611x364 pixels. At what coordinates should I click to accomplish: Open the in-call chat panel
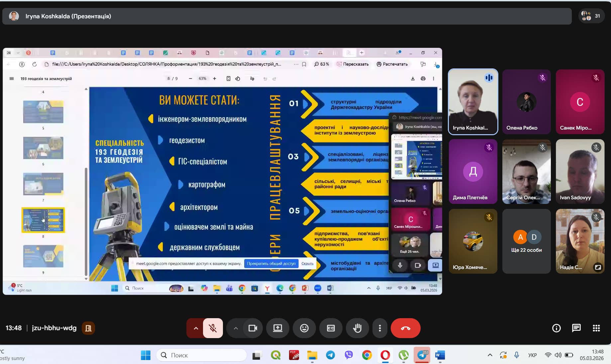click(576, 328)
